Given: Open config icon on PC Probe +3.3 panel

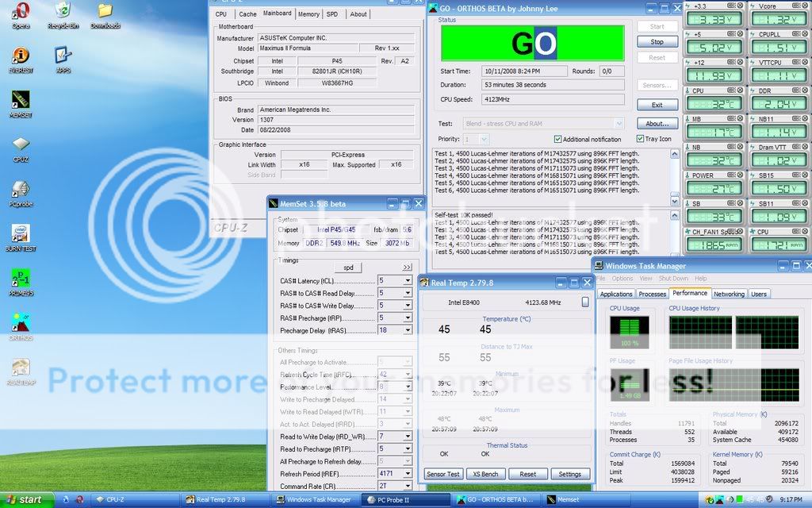Looking at the screenshot, I should click(731, 6).
